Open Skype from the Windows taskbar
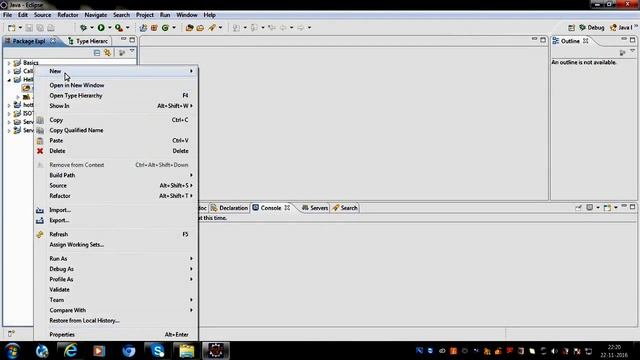The height and width of the screenshot is (360, 640). 158,351
